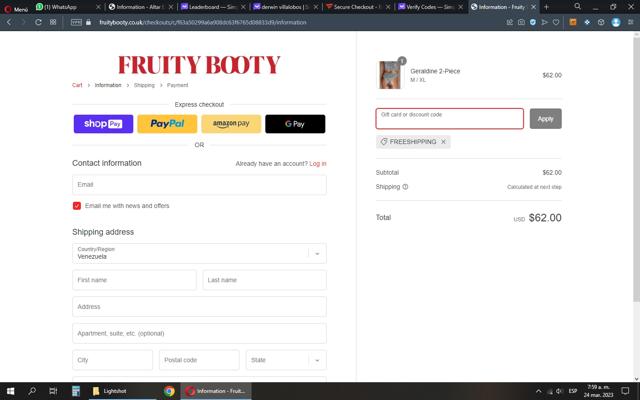This screenshot has height=400, width=640.
Task: Switch to the derwin villalobos tab
Action: 285,7
